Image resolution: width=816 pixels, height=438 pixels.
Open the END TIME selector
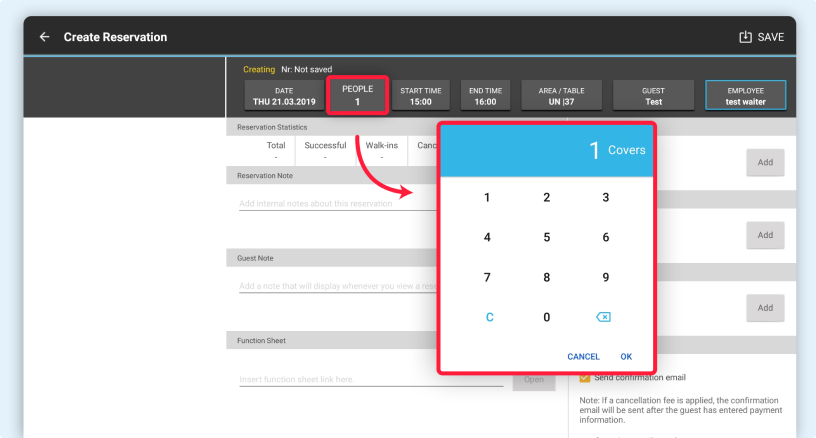click(485, 96)
